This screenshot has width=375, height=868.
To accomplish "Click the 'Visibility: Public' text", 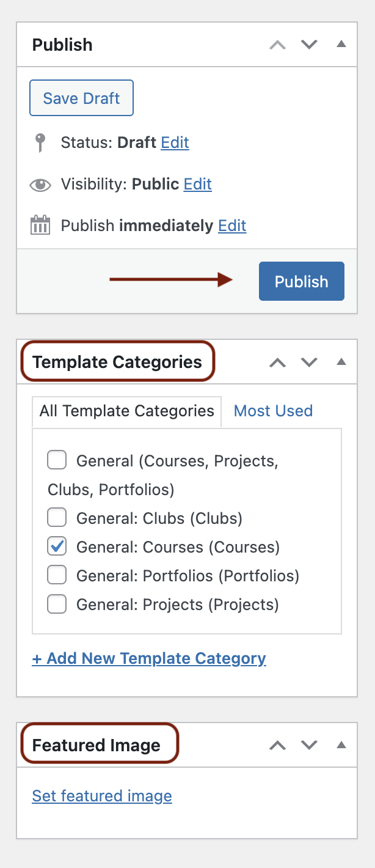I will [120, 184].
